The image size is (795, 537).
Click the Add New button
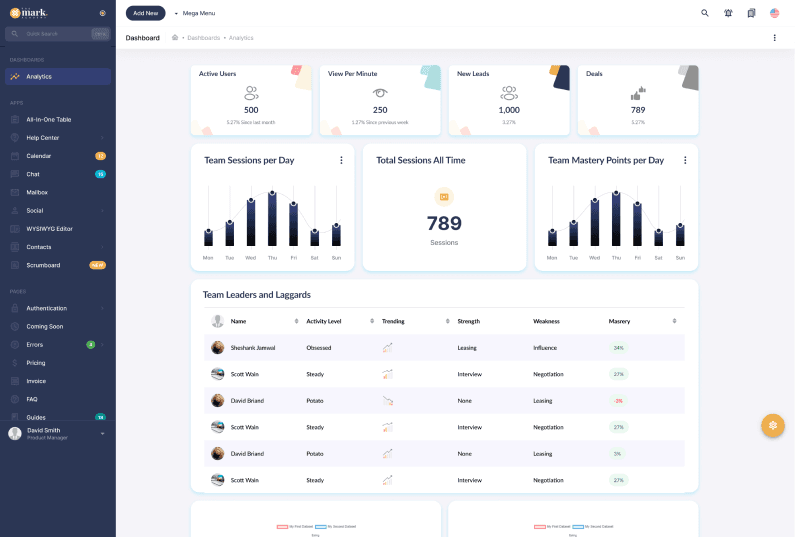(x=145, y=13)
